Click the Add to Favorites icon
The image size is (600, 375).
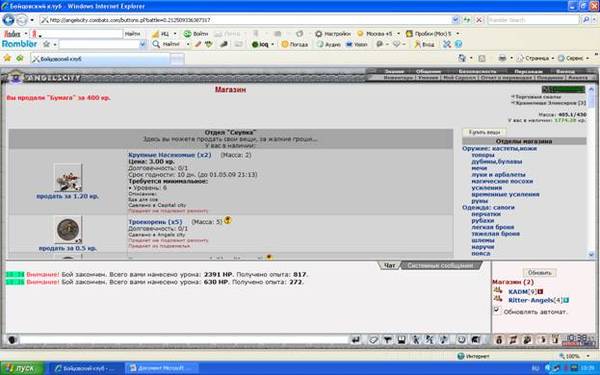click(x=20, y=58)
